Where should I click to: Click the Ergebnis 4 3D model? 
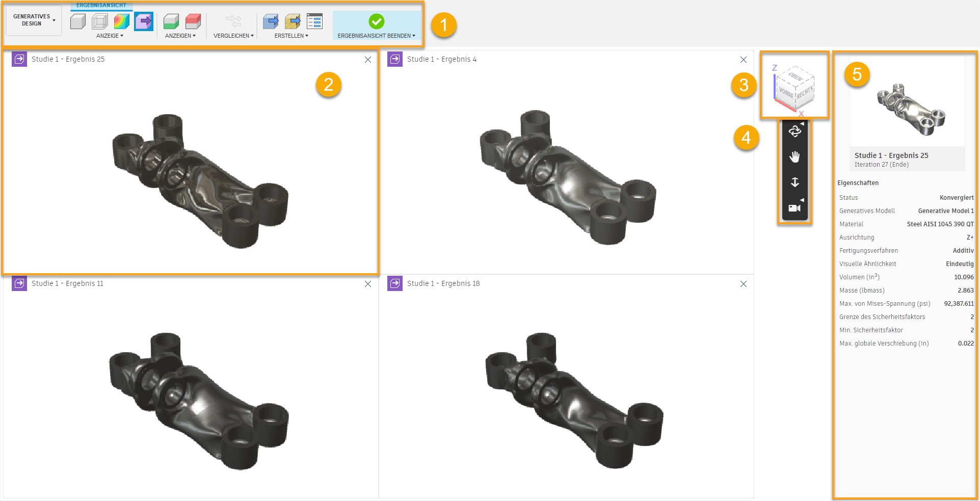coord(567,177)
